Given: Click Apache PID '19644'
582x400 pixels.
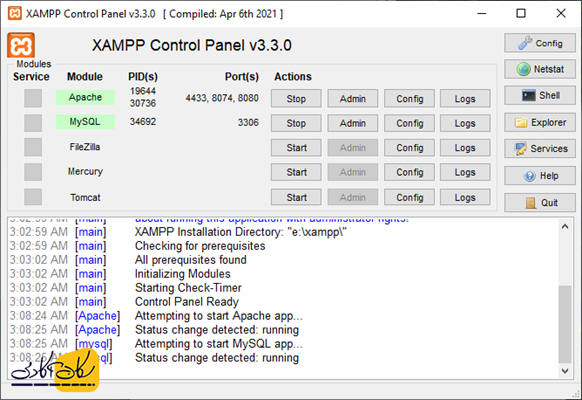Looking at the screenshot, I should tap(143, 91).
